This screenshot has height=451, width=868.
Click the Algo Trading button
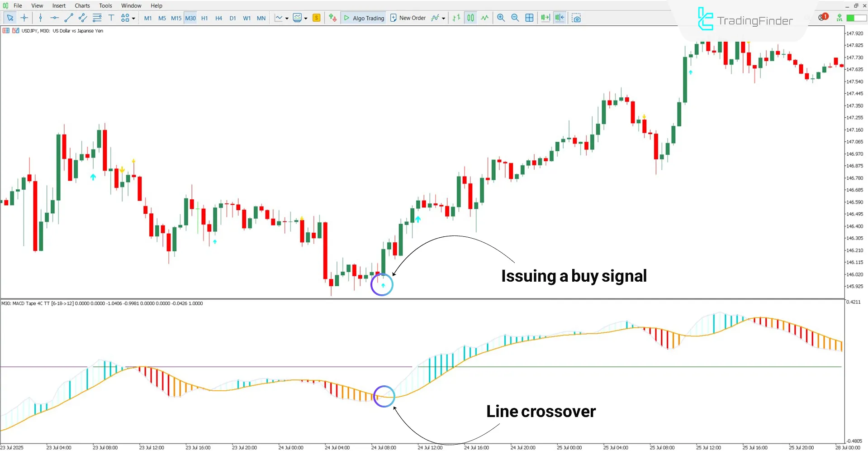pyautogui.click(x=364, y=18)
